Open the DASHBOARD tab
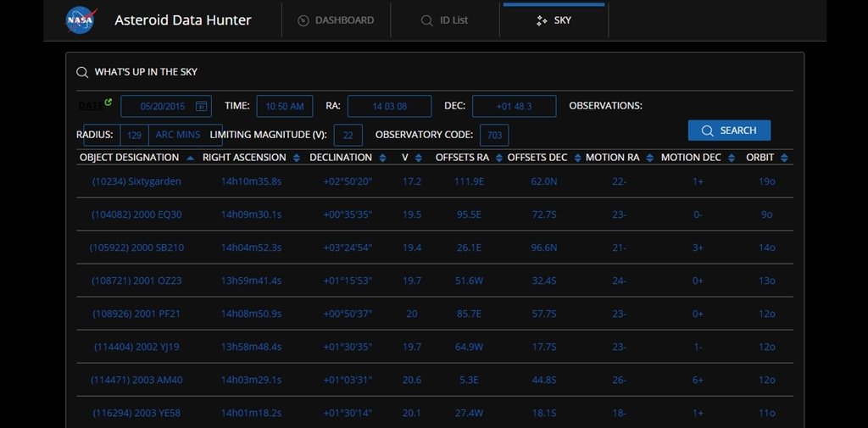This screenshot has width=868, height=428. click(x=336, y=20)
